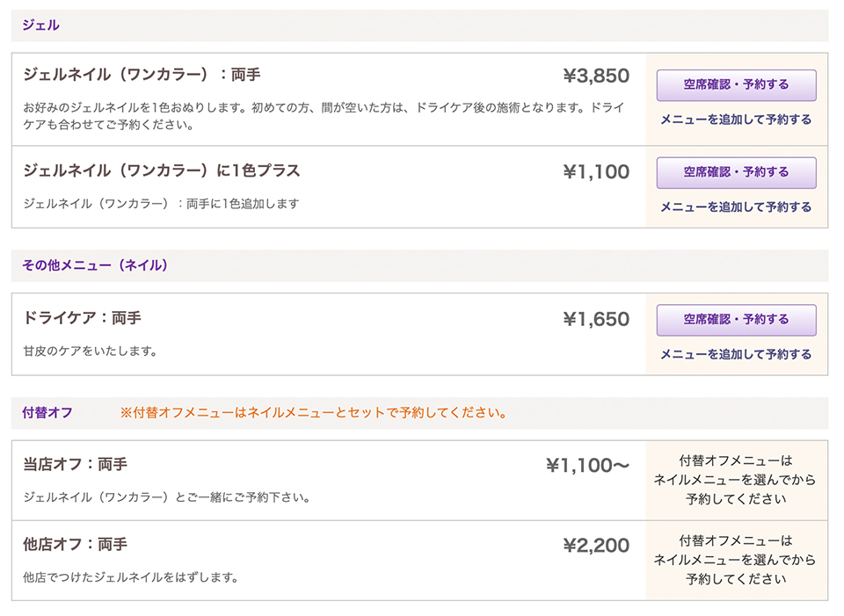Click 空席確認・予約する for ジェルネイル（ワンカラー）：両手
This screenshot has width=844, height=616.
pyautogui.click(x=736, y=85)
